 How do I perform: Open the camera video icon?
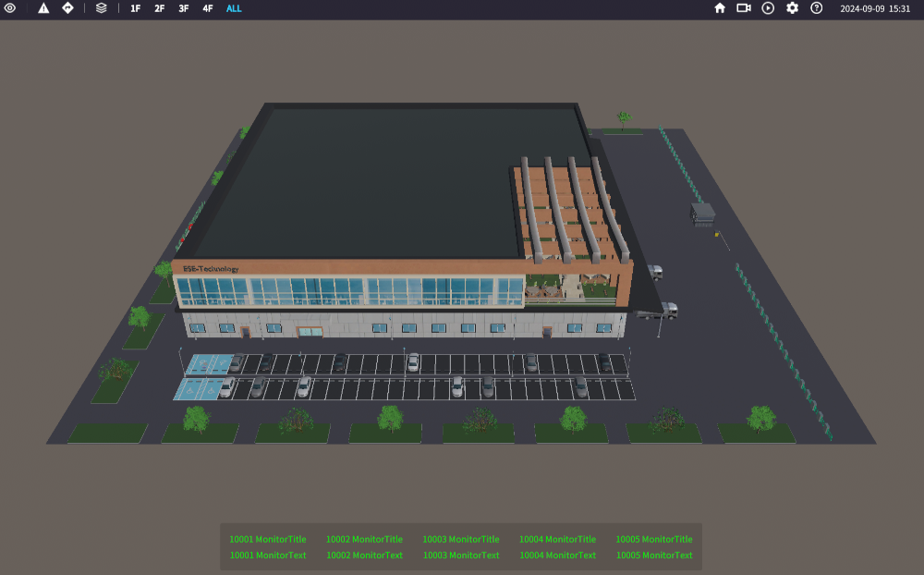(744, 8)
